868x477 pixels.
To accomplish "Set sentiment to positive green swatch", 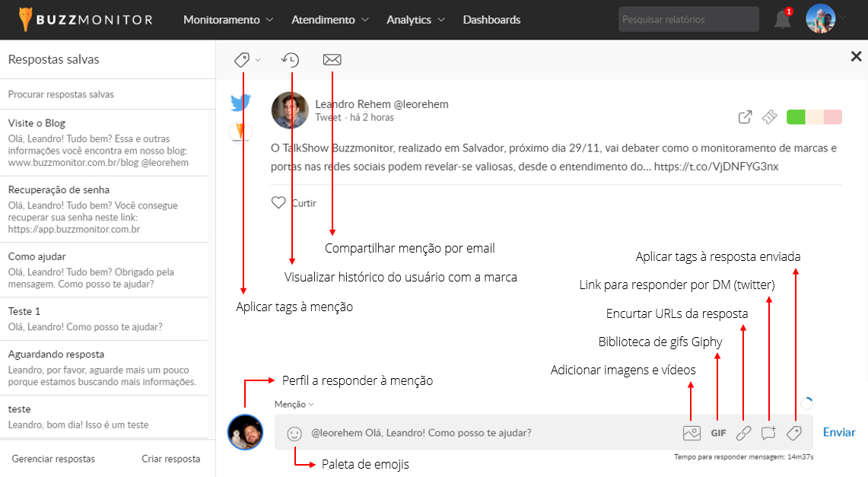I will 796,117.
